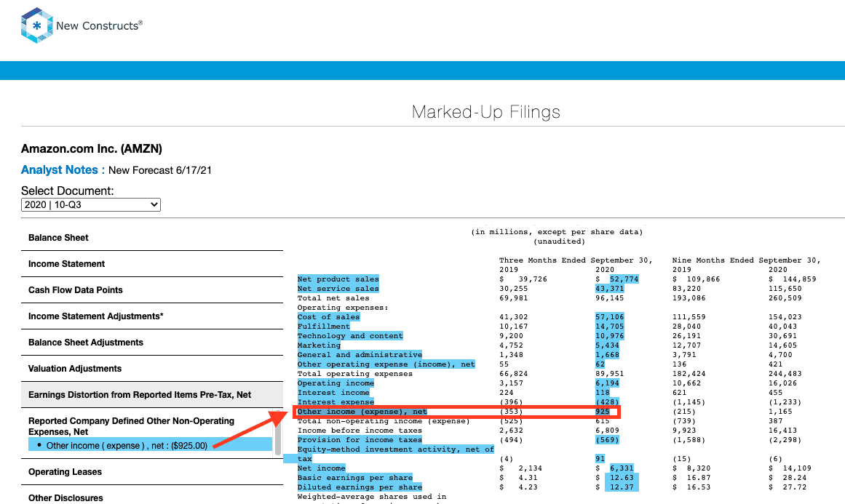The height and width of the screenshot is (504, 845).
Task: Open Cash Flow Data Points section
Action: pos(152,289)
